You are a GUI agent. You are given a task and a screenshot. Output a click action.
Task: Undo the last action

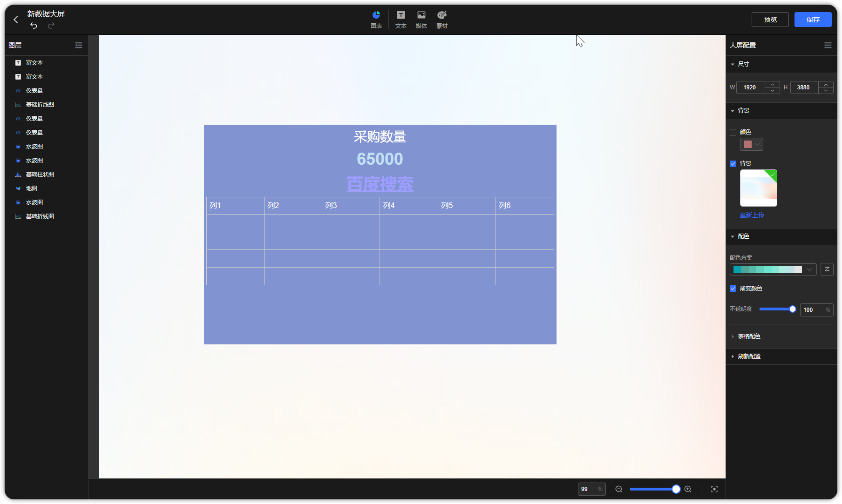pyautogui.click(x=33, y=26)
